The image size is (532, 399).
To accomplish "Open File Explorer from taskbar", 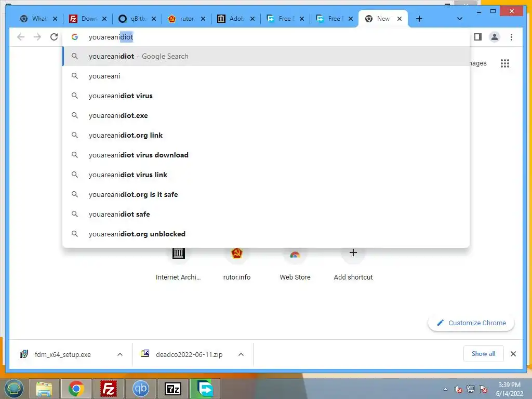I will [x=44, y=389].
